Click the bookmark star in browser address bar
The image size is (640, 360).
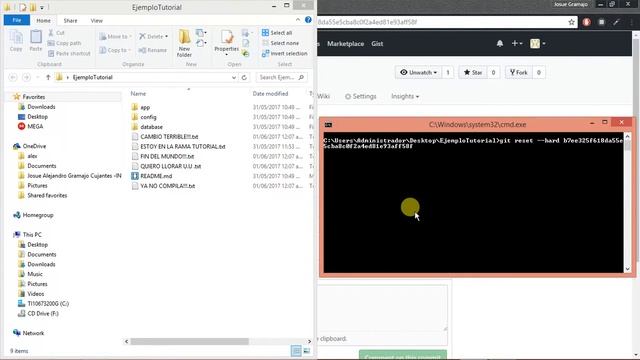click(571, 22)
